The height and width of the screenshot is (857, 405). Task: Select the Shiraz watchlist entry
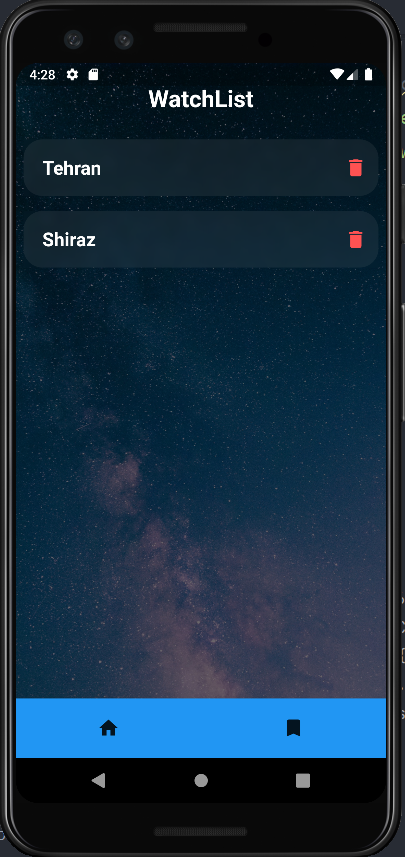(201, 239)
